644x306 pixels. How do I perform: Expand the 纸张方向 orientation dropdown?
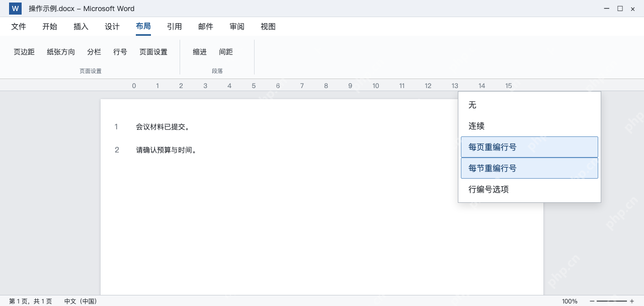tap(61, 52)
